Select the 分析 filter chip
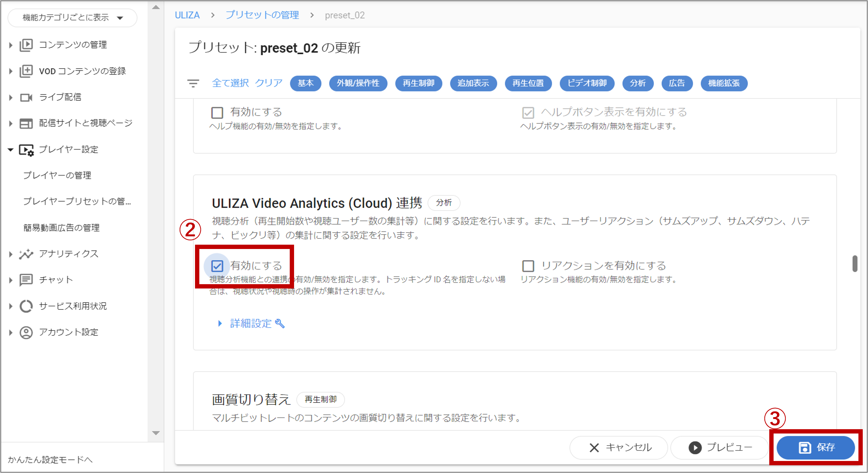 [638, 83]
